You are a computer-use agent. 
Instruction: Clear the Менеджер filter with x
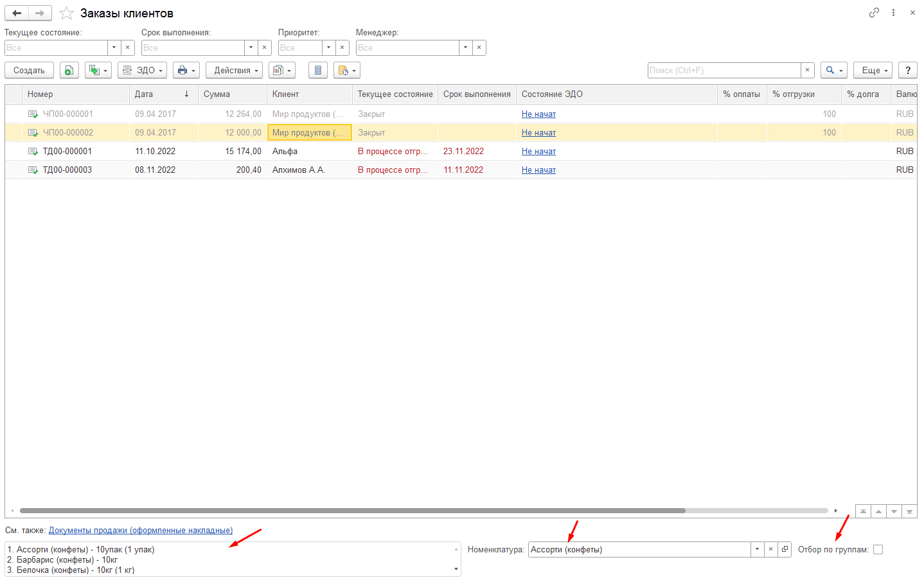479,48
